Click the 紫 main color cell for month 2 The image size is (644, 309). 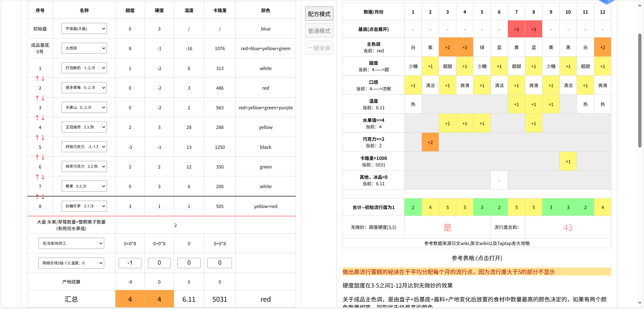pos(430,47)
